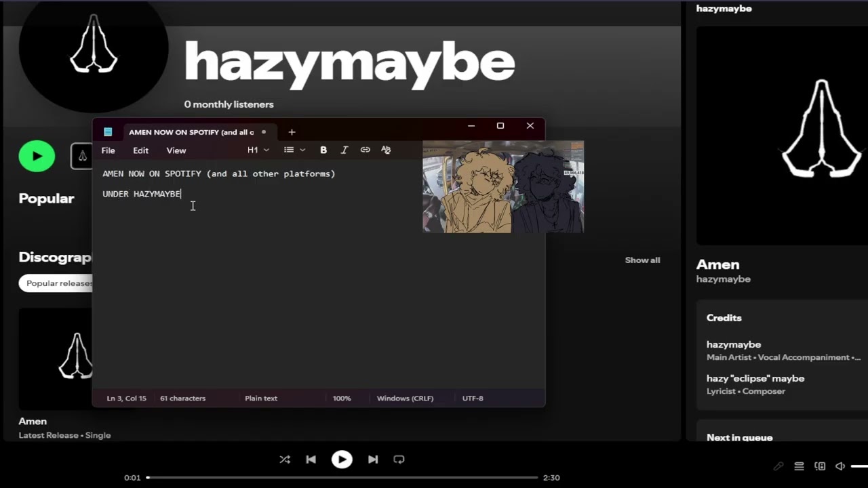Click play/pause in the bottom player bar

point(342,460)
